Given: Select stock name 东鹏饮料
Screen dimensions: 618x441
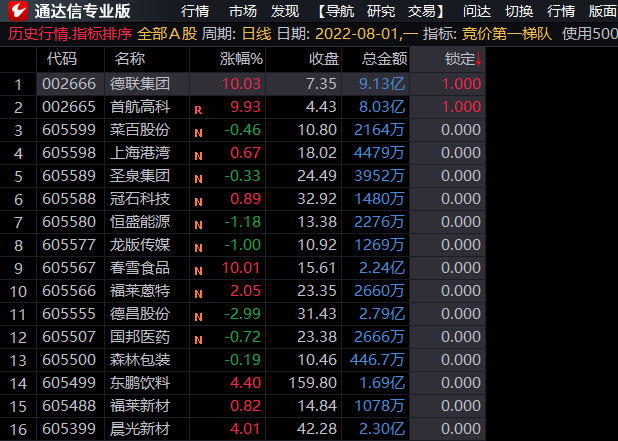Looking at the screenshot, I should (140, 383).
